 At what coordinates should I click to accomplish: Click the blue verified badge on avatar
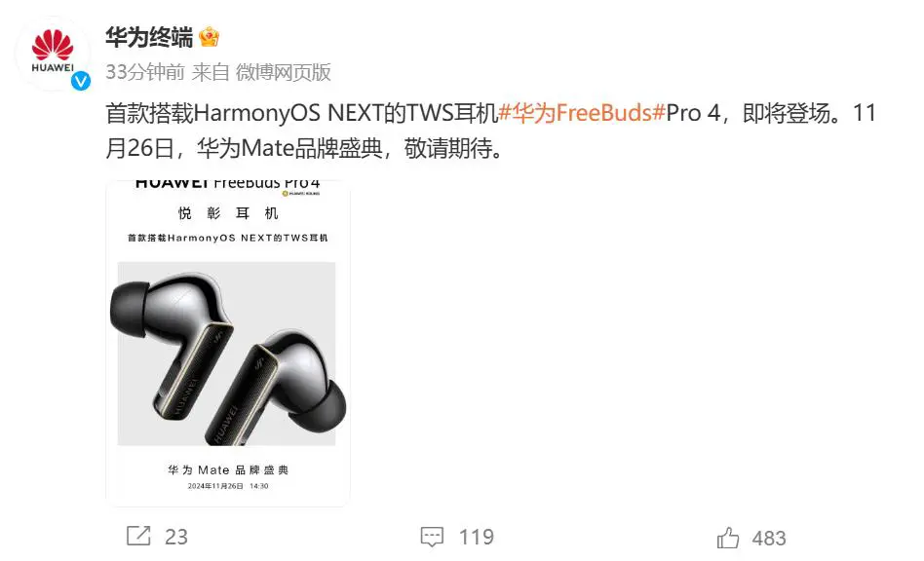[x=81, y=81]
